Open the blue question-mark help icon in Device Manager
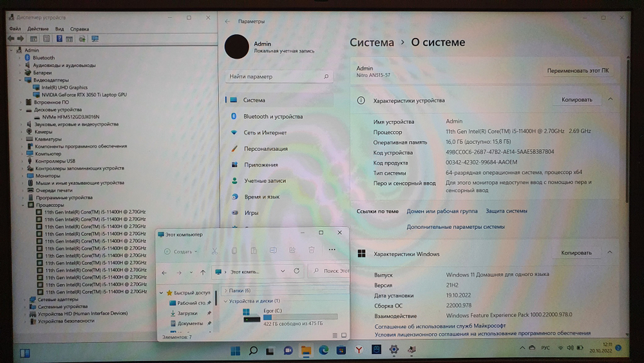Screen dimensions: 644x363 59,39
